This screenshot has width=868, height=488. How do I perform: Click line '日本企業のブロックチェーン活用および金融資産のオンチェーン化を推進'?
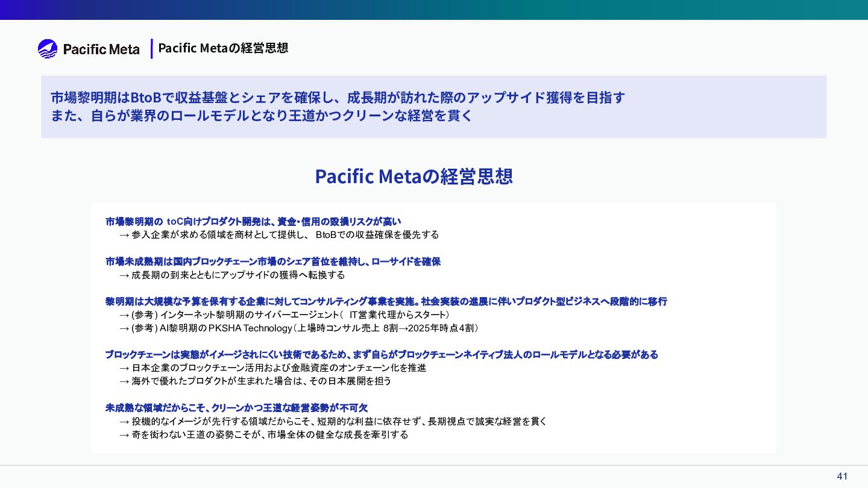tap(273, 368)
